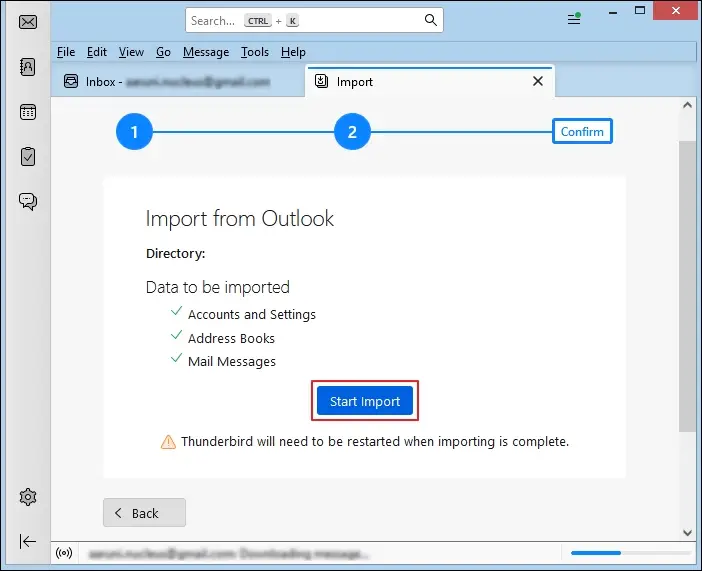
Task: Jump to step 1 circle
Action: (x=134, y=132)
